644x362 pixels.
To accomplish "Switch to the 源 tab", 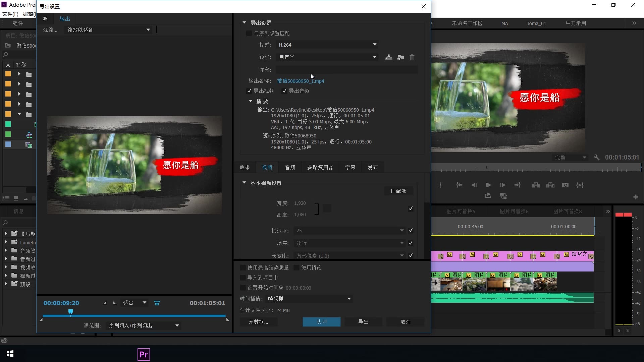I will (x=45, y=19).
